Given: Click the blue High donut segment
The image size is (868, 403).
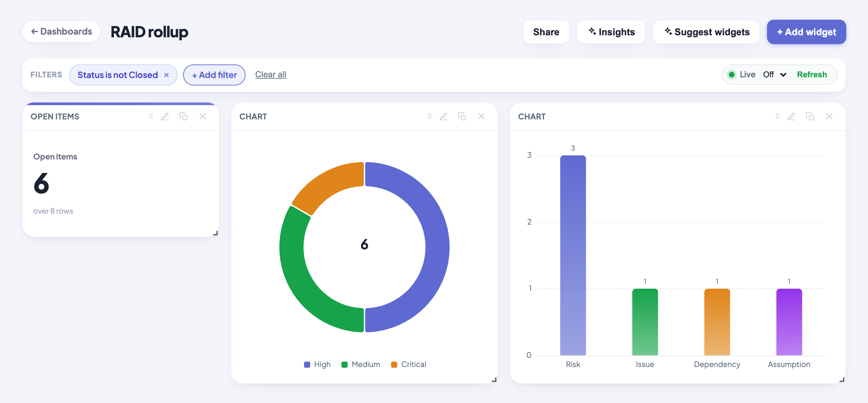Looking at the screenshot, I should [x=437, y=247].
